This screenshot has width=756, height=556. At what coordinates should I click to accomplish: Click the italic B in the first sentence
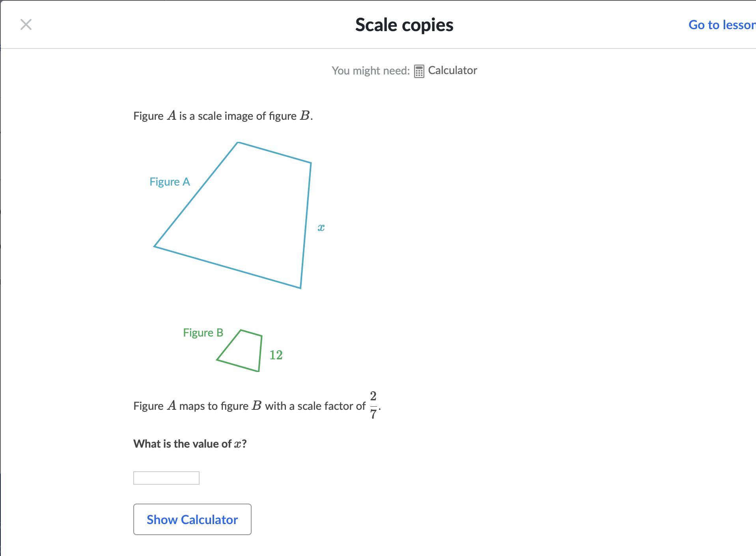tap(304, 115)
